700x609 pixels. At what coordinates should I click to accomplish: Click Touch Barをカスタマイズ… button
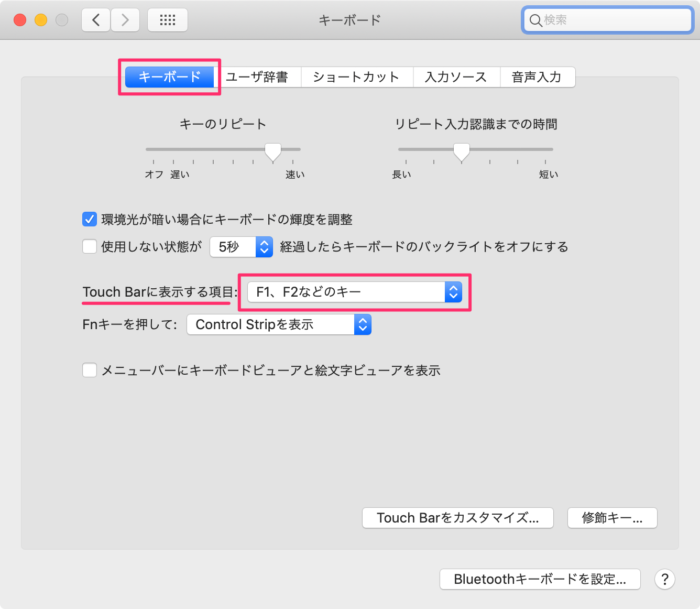[x=458, y=518]
